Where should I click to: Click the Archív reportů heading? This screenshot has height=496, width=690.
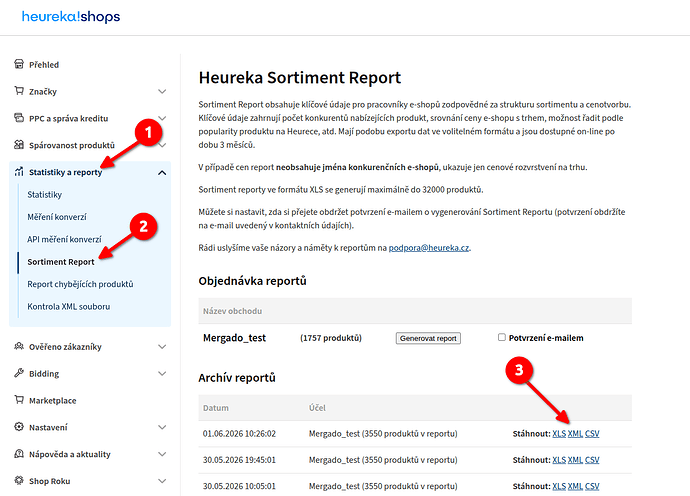[237, 378]
